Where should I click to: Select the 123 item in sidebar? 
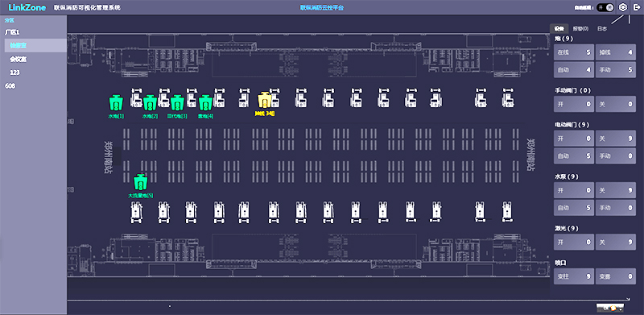tap(15, 73)
